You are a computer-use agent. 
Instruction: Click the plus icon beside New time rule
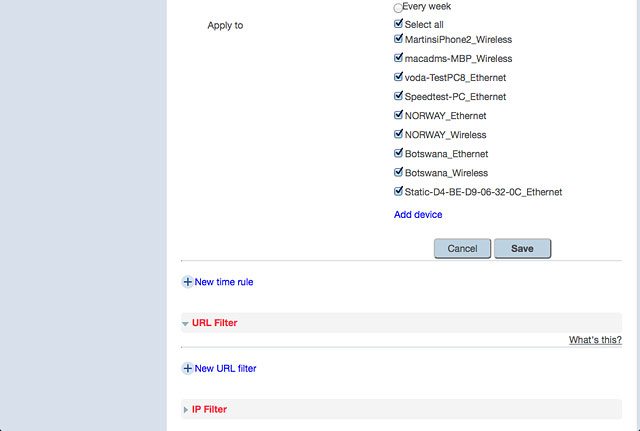pos(187,282)
